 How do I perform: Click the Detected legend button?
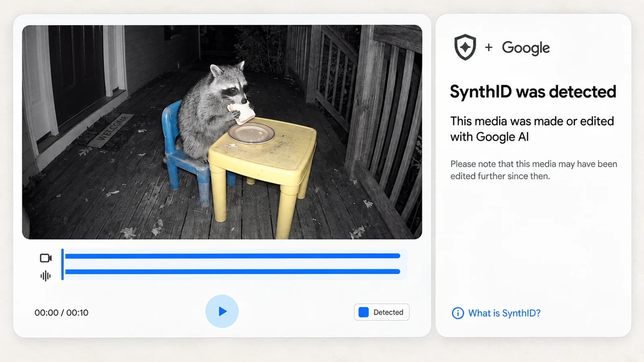click(382, 312)
